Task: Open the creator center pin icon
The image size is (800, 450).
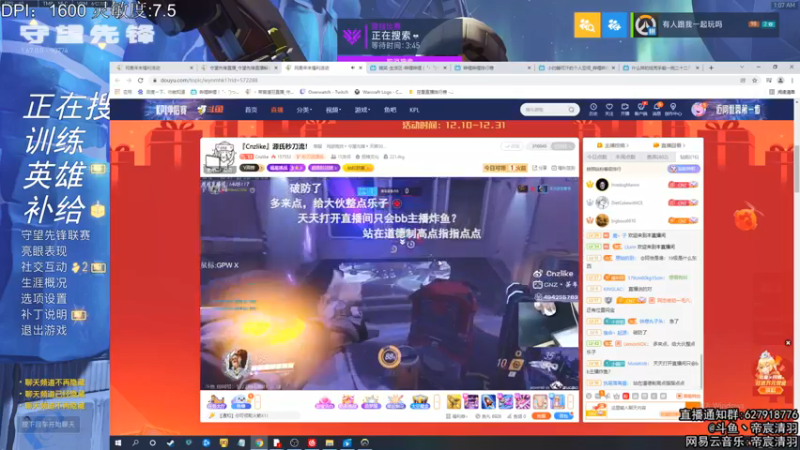Action: 673,109
